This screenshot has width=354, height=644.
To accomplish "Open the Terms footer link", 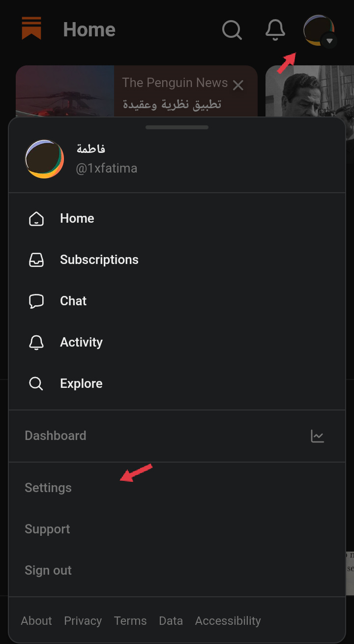I will tap(130, 621).
